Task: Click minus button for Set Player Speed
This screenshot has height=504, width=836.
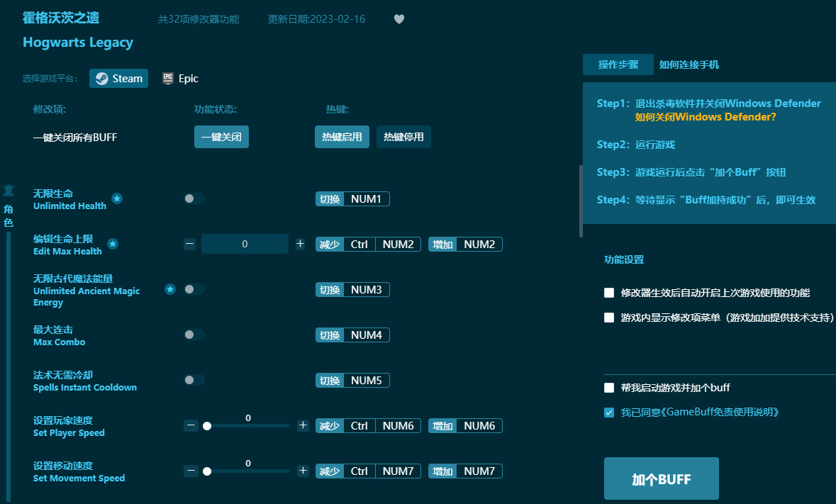Action: point(191,426)
